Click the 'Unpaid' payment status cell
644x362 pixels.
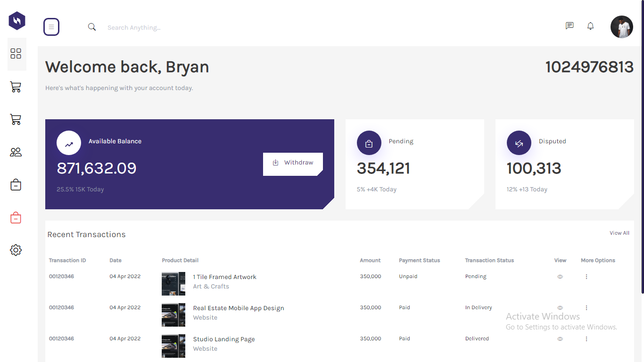408,276
